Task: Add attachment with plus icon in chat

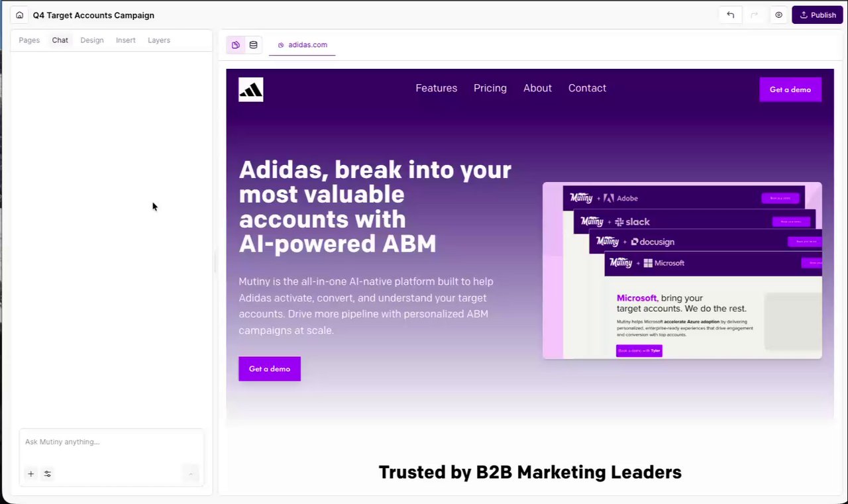Action: click(30, 474)
